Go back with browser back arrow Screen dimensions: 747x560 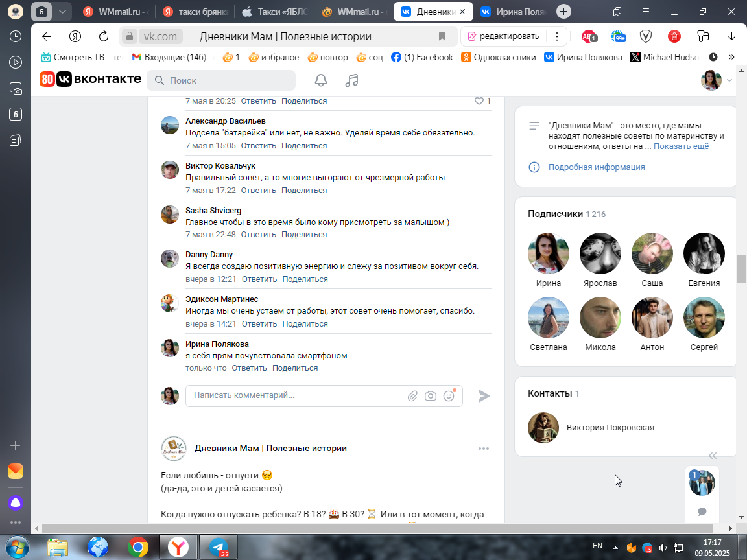pyautogui.click(x=46, y=37)
